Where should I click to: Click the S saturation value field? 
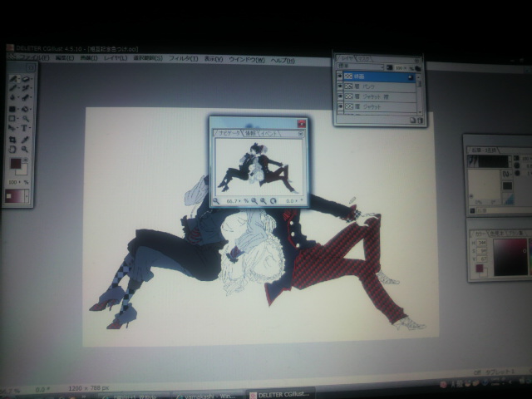click(x=482, y=251)
